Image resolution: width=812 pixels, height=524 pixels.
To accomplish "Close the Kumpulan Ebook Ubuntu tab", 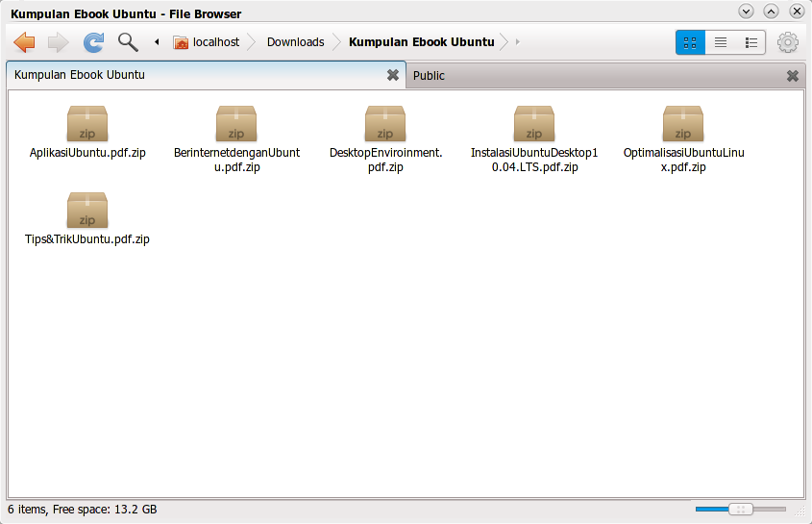I will click(393, 75).
